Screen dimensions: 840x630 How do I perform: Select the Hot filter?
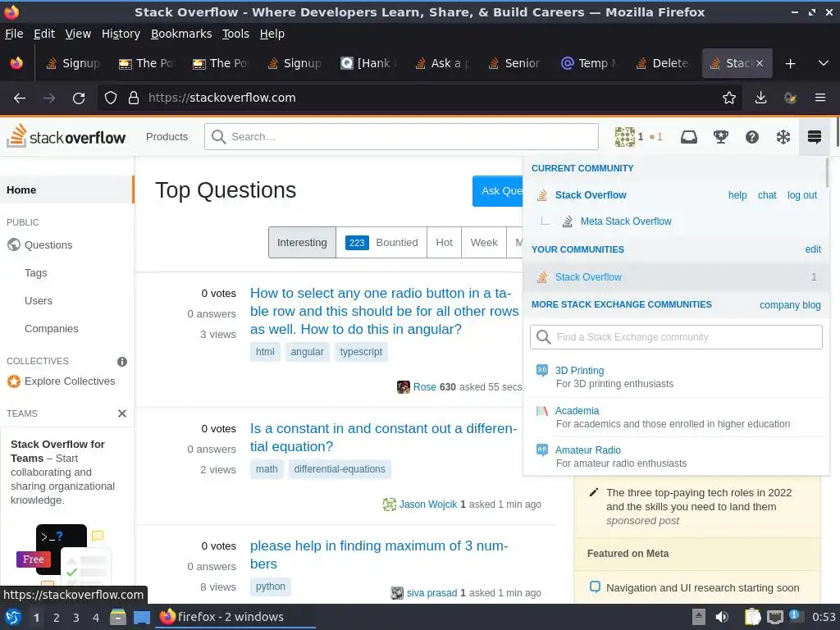click(444, 243)
